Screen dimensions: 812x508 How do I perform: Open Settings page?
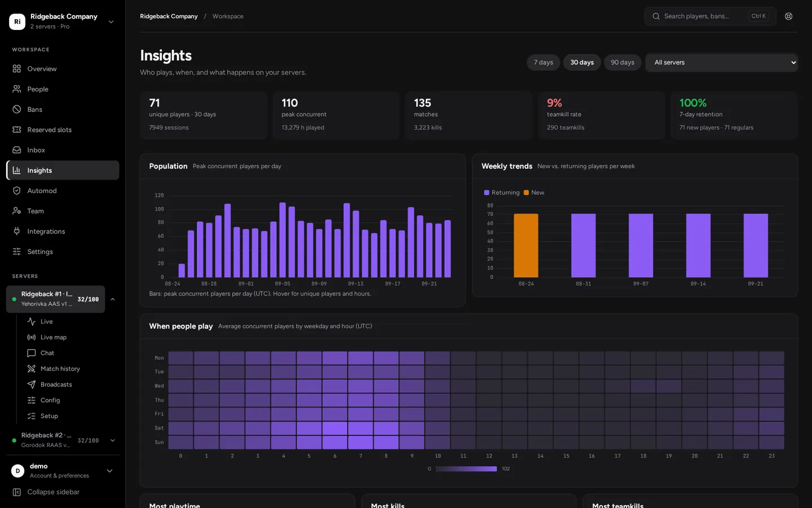[x=63, y=252]
